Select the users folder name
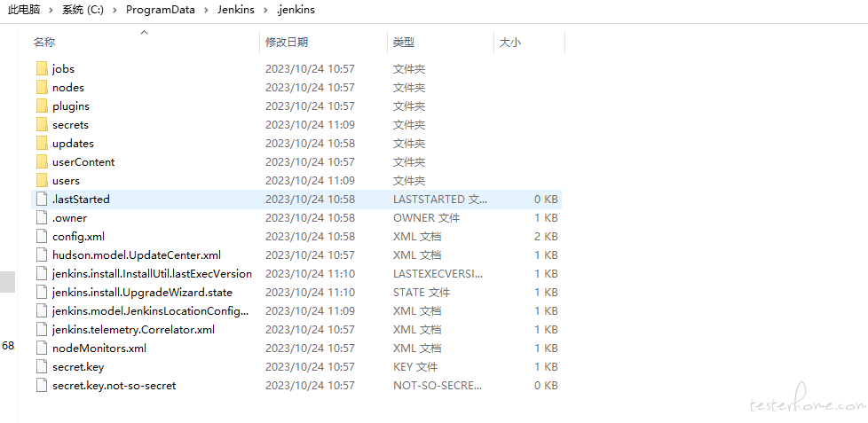This screenshot has height=423, width=868. point(66,181)
